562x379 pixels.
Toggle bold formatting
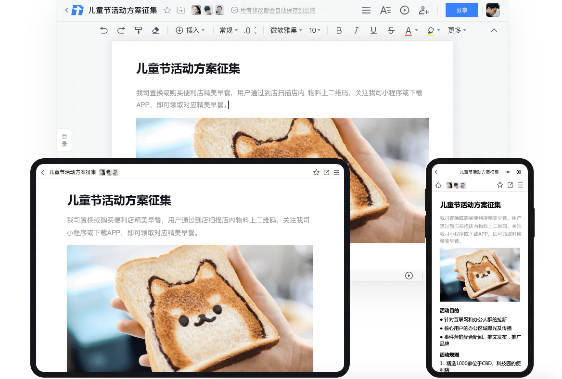click(x=339, y=30)
